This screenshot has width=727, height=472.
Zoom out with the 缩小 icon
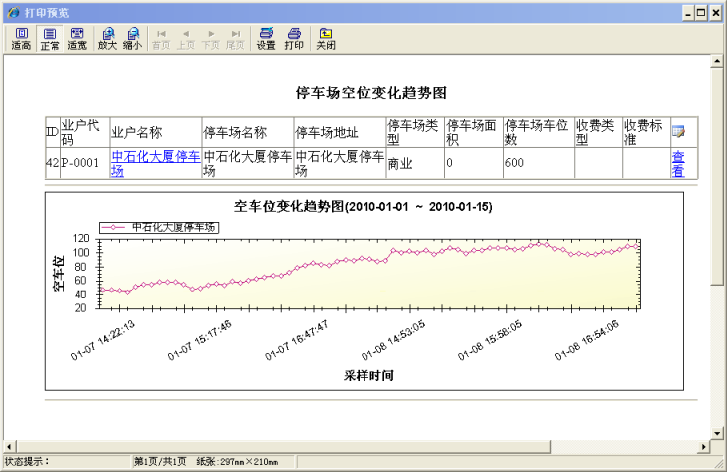pos(132,38)
